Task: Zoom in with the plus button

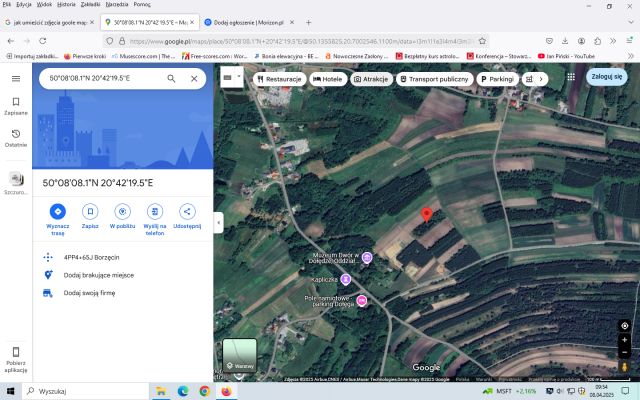Action: [x=624, y=340]
